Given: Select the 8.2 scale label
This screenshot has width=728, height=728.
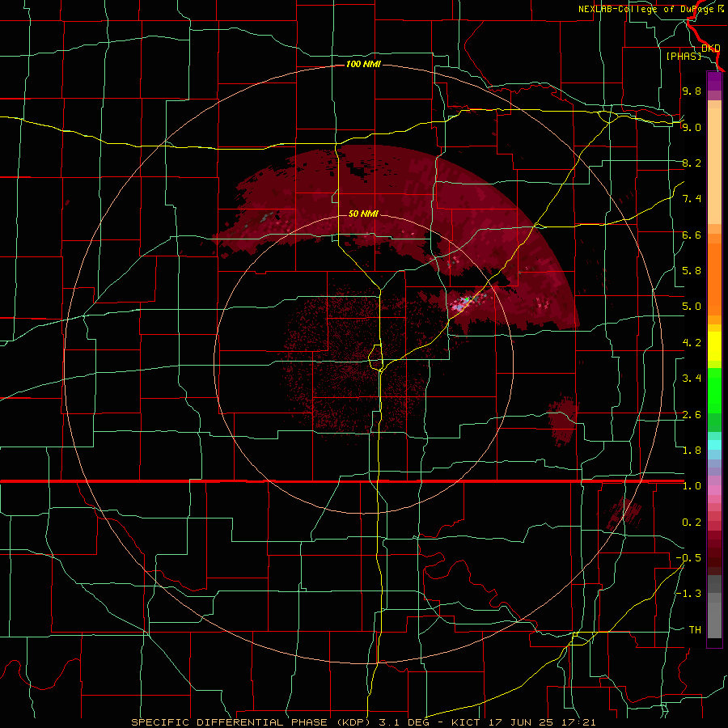Looking at the screenshot, I should (692, 163).
